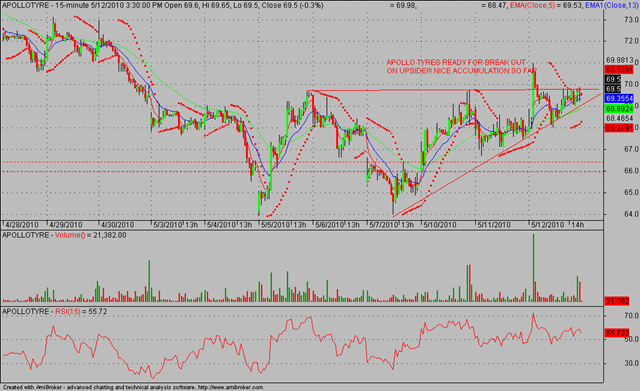Click the blue 69.3554 EMA value tag
The width and height of the screenshot is (640, 391).
(x=619, y=98)
